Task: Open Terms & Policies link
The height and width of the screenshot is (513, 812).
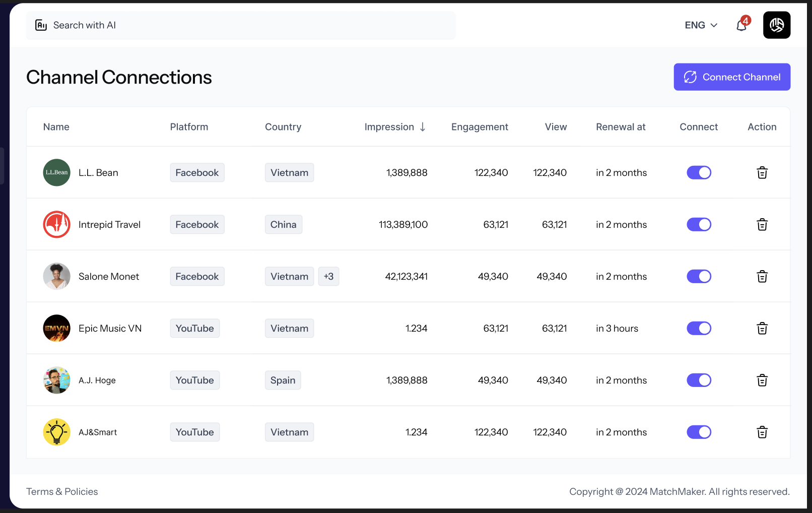Action: tap(62, 491)
